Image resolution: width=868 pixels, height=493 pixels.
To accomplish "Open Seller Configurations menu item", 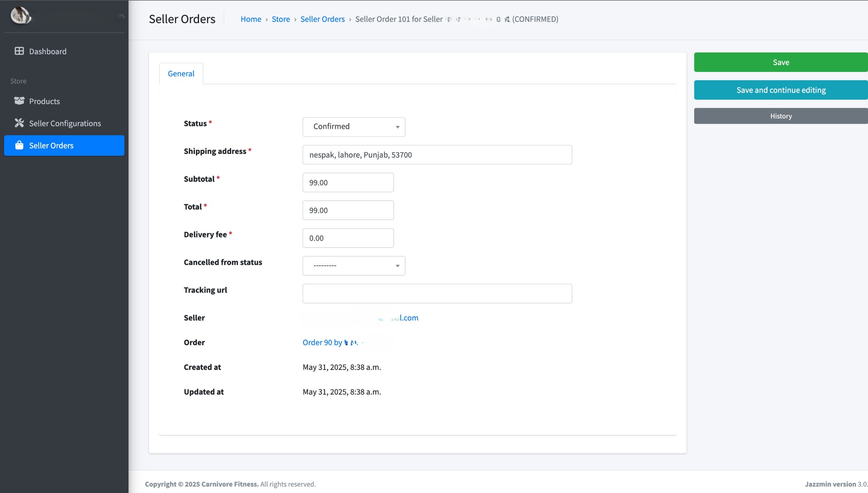I will (x=65, y=123).
